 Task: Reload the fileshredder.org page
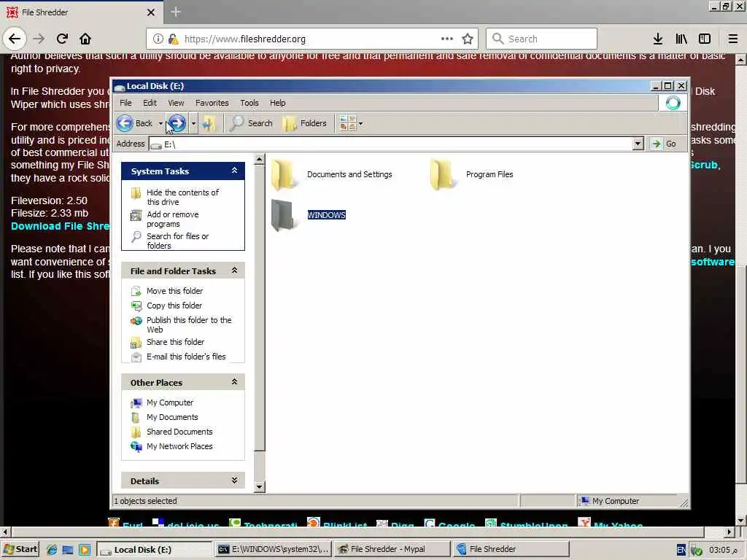click(x=62, y=39)
